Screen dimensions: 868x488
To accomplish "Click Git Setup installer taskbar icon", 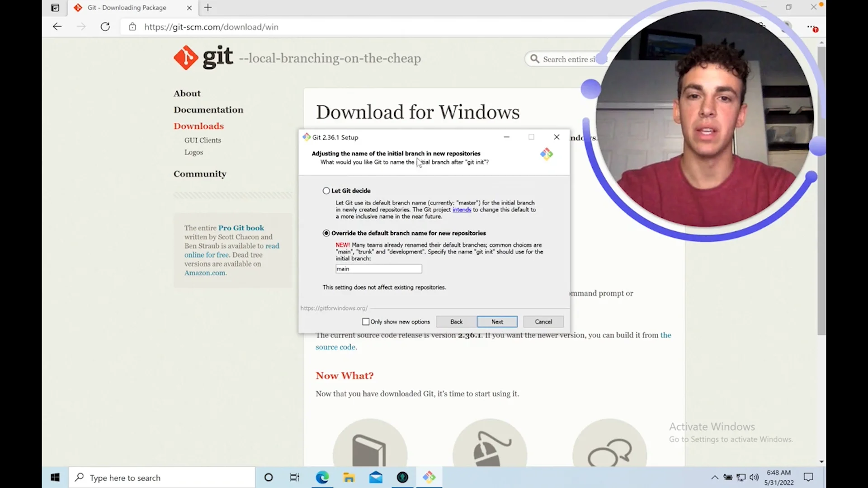I will click(429, 477).
